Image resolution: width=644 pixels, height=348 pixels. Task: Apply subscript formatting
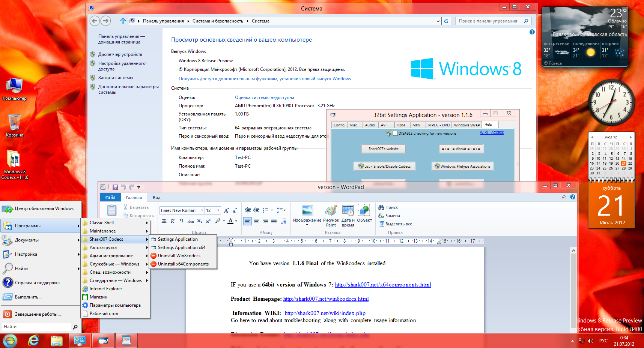[200, 221]
